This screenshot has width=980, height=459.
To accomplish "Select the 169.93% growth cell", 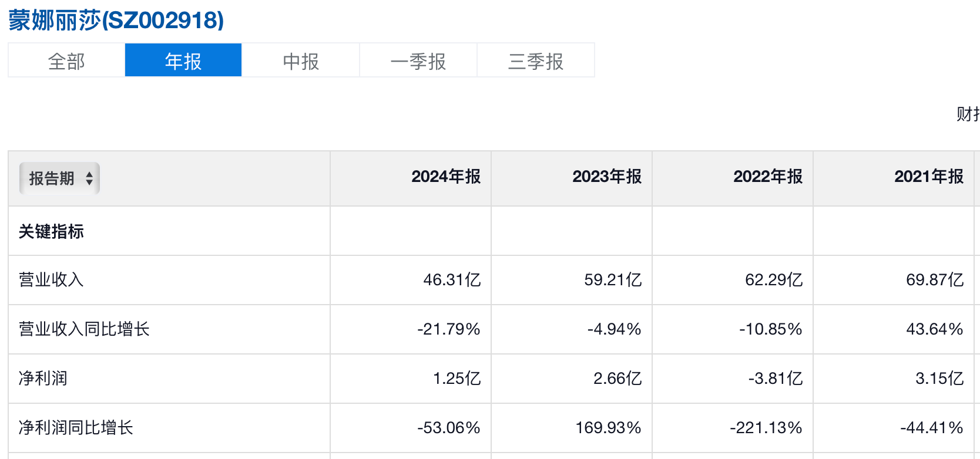I will [x=608, y=428].
